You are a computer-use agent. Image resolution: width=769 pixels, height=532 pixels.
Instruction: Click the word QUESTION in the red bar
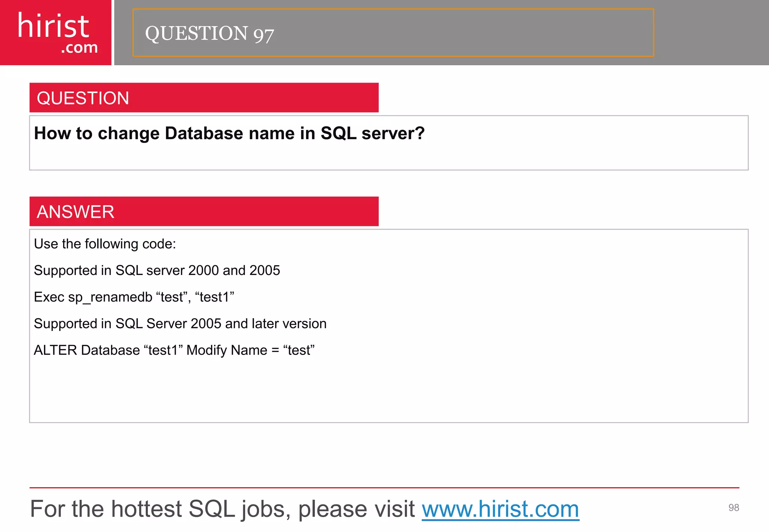click(x=83, y=98)
